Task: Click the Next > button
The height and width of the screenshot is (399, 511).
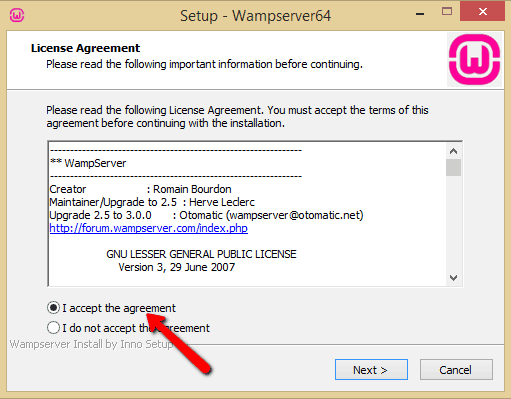Action: point(371,369)
